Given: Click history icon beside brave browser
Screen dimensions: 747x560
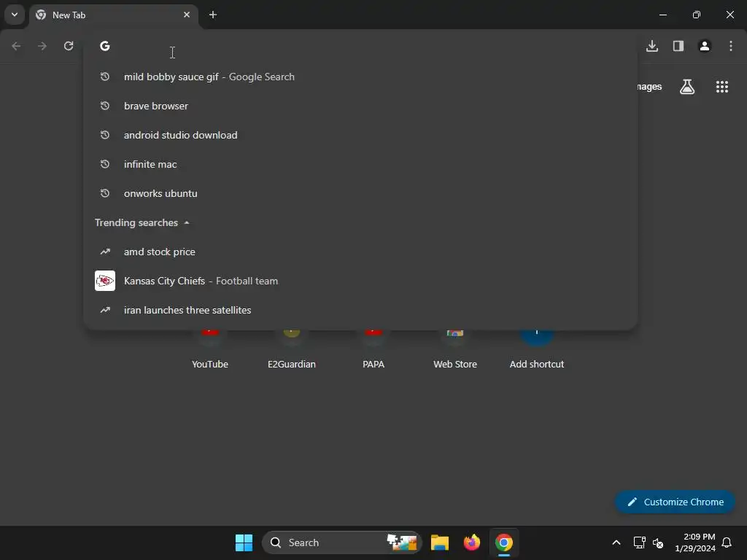Looking at the screenshot, I should pos(105,106).
